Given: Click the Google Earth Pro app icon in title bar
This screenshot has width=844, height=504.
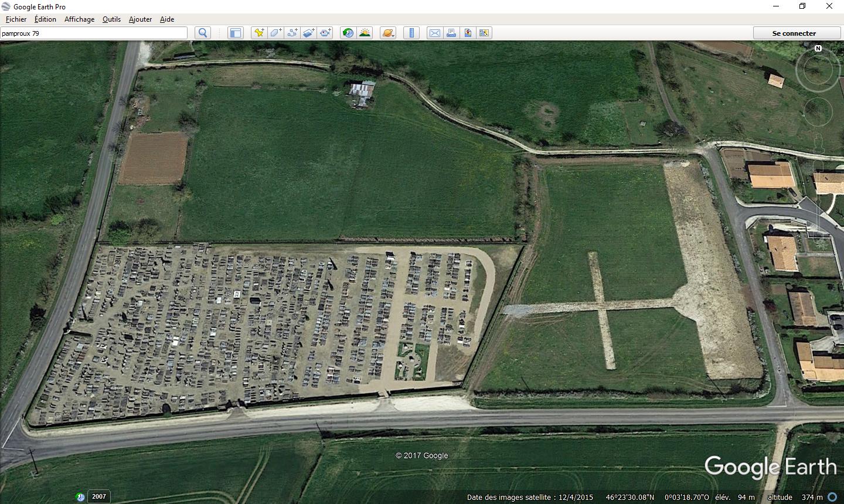Looking at the screenshot, I should 6,6.
